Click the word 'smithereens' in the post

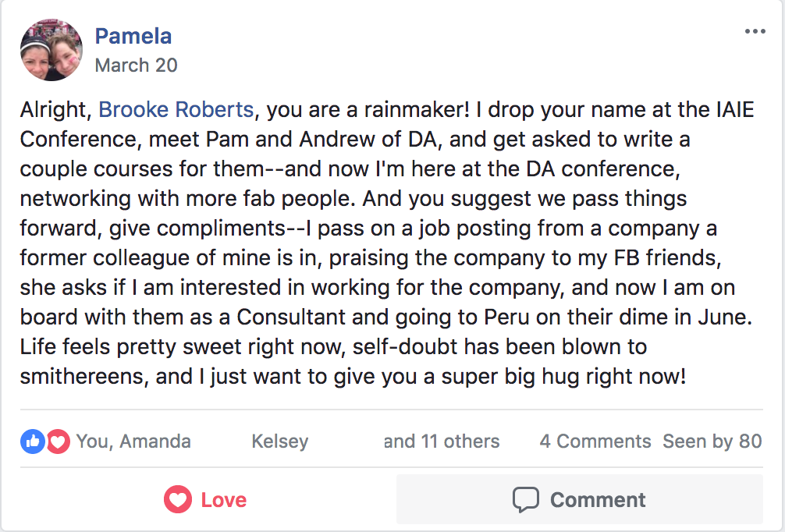[82, 378]
